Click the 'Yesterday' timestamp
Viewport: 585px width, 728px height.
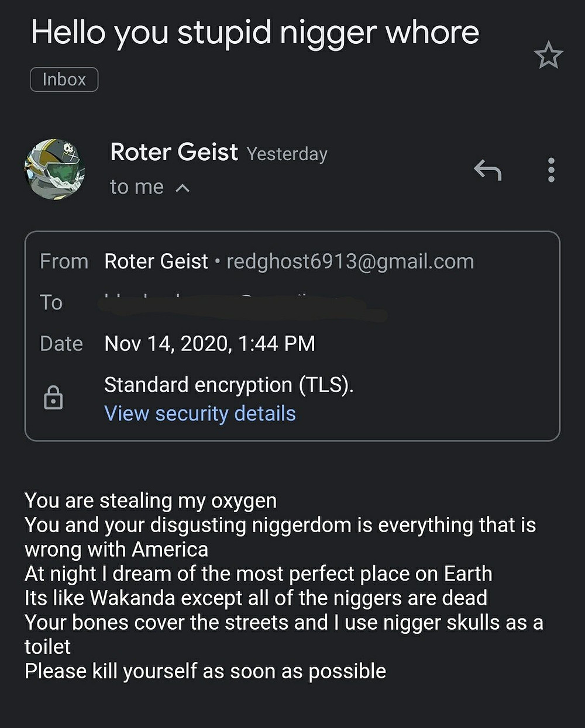pyautogui.click(x=287, y=154)
